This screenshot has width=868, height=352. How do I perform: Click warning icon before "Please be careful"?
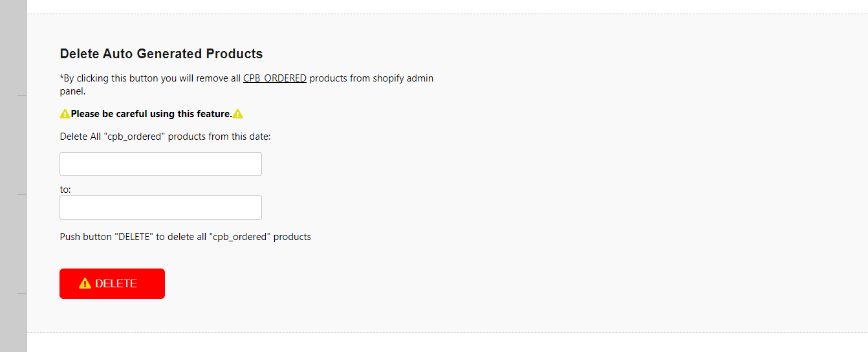pos(65,114)
